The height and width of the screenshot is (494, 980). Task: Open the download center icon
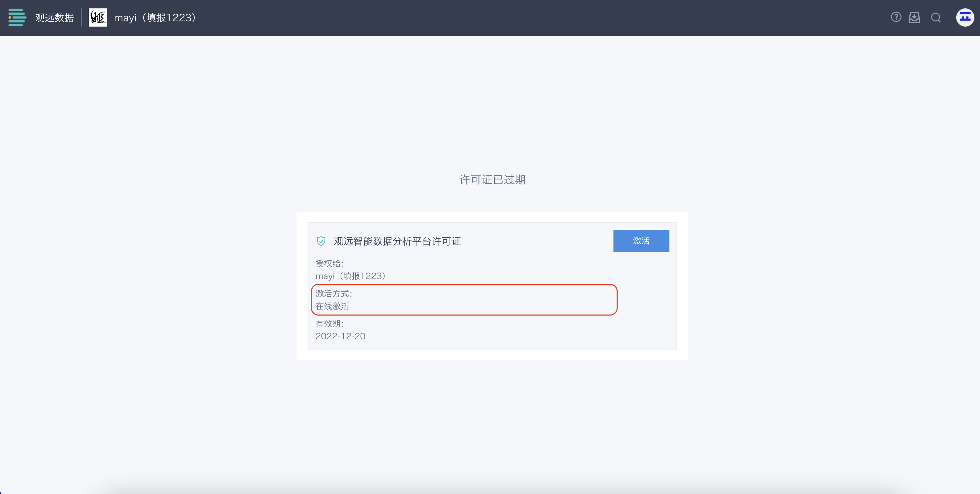(x=914, y=17)
